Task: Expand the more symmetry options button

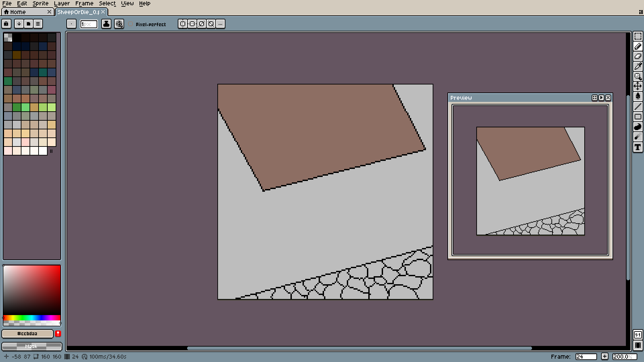Action: pos(220,24)
